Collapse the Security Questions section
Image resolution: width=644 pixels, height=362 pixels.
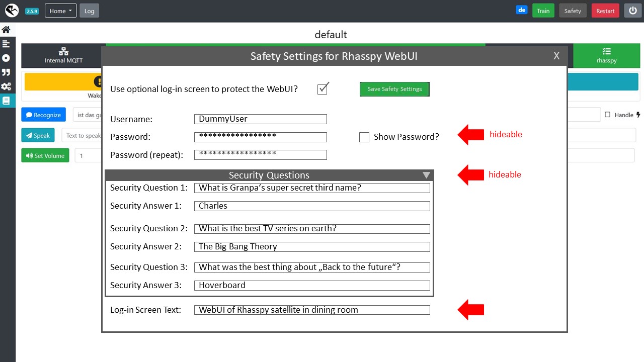pyautogui.click(x=427, y=175)
